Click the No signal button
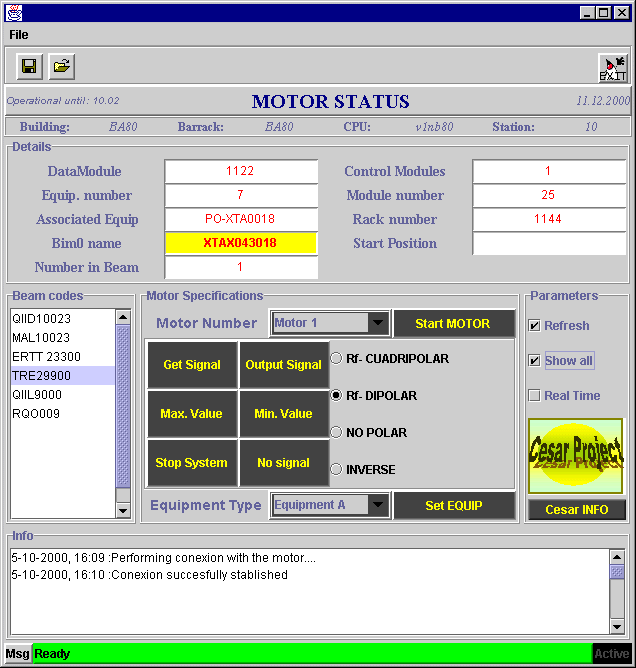 [x=284, y=463]
